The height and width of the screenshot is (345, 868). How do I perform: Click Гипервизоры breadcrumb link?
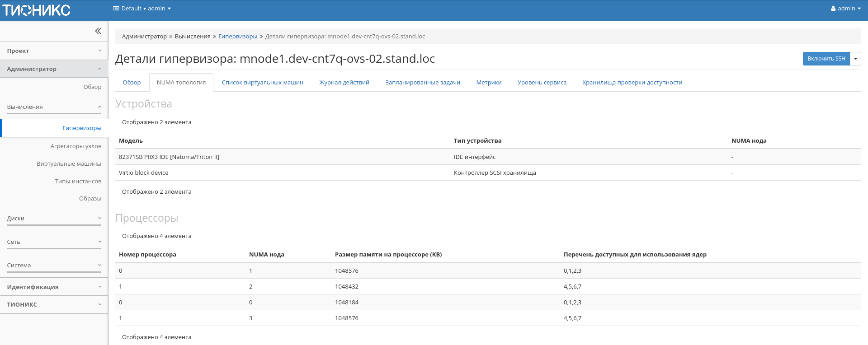click(238, 37)
